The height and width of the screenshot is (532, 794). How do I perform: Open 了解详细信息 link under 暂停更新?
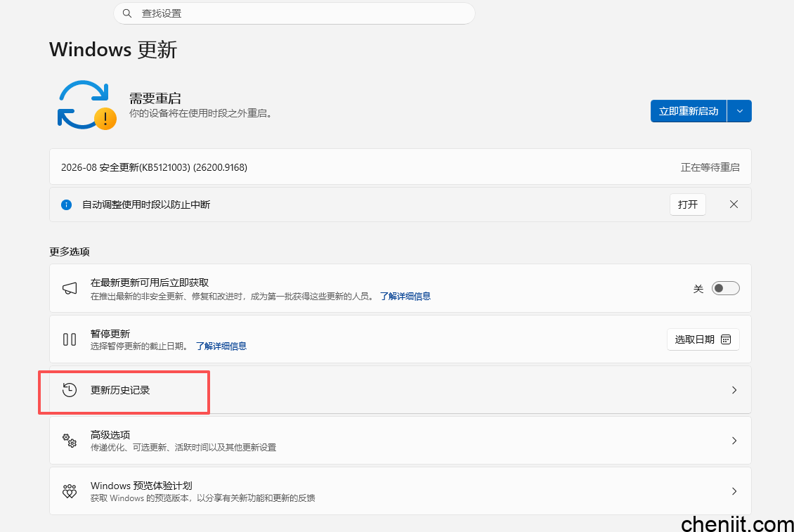coord(221,346)
